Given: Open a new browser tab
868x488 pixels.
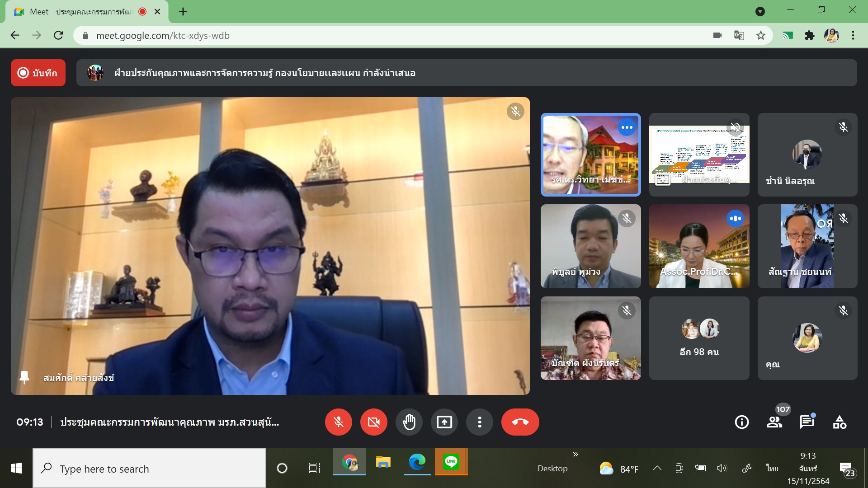Looking at the screenshot, I should click(x=183, y=12).
